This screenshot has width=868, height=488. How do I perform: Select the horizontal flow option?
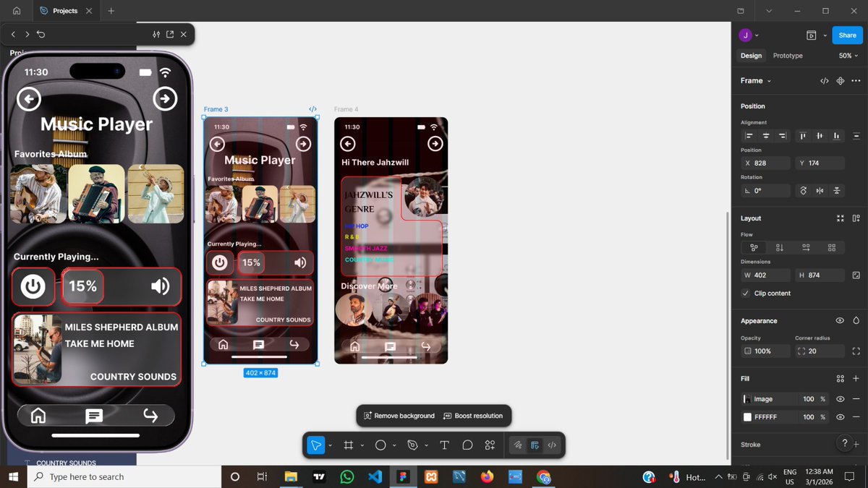point(806,248)
